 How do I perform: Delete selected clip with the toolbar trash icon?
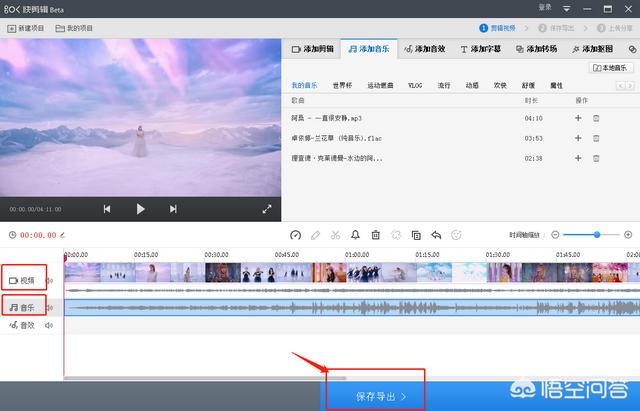point(376,235)
